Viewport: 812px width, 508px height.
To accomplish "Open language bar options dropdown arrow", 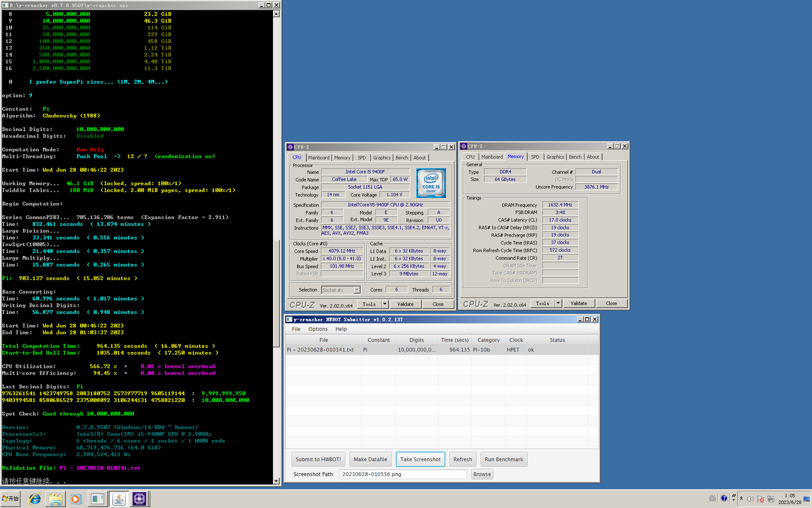I will [734, 501].
